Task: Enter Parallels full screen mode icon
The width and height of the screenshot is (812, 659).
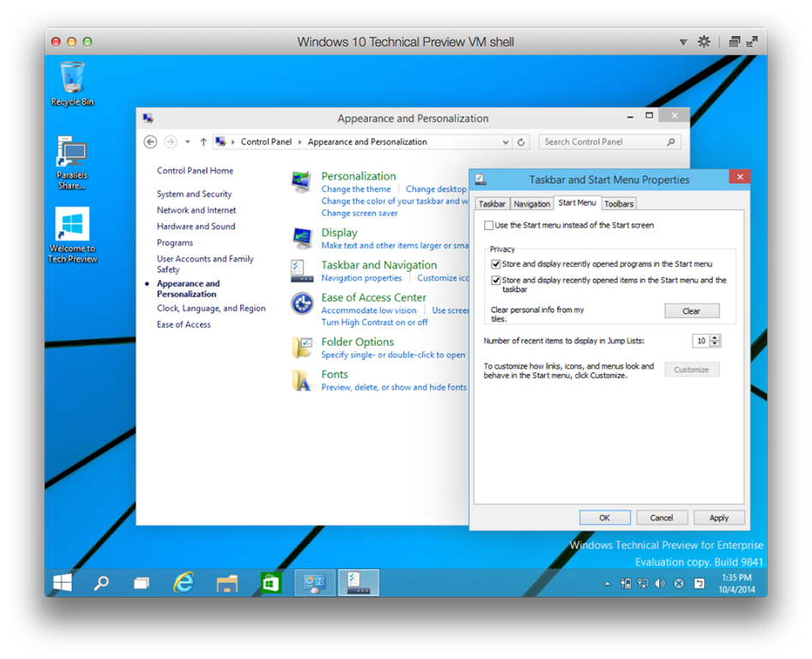Action: tap(753, 41)
